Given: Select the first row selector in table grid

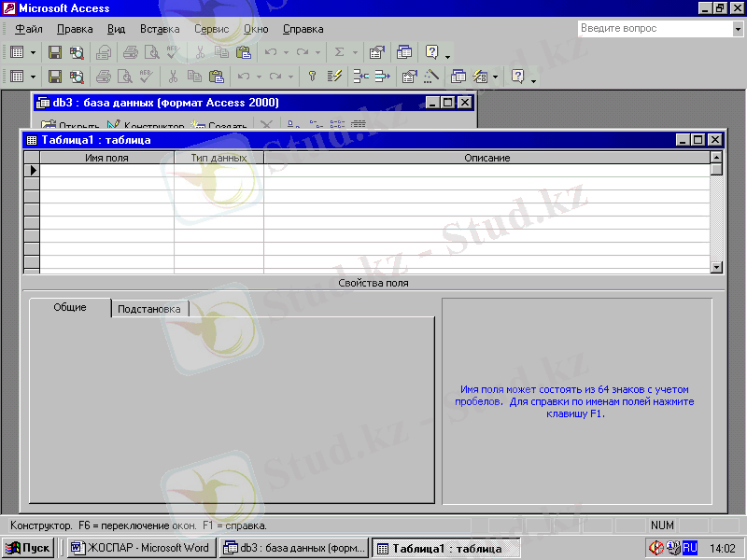Looking at the screenshot, I should click(32, 171).
